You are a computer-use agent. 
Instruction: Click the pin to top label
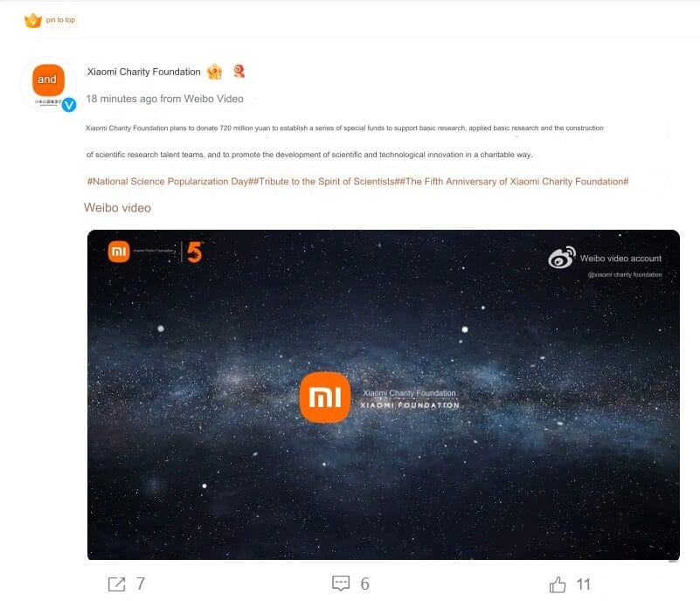point(60,20)
